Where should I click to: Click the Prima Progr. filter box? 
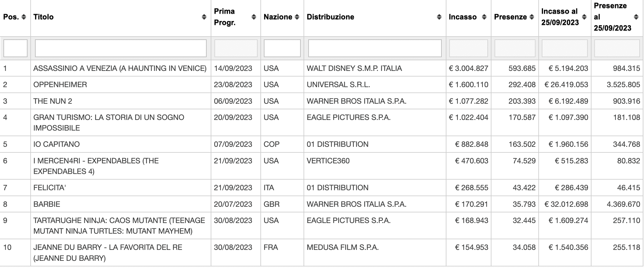pyautogui.click(x=236, y=48)
